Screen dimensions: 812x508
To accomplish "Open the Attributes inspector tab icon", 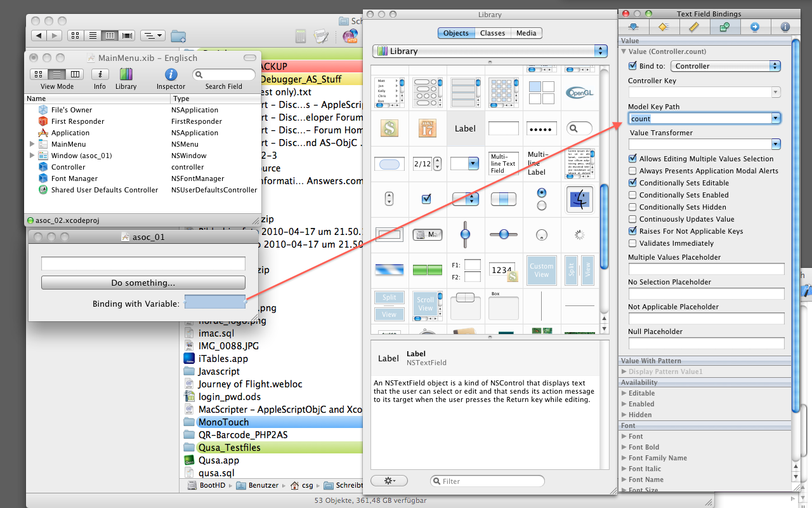I will (x=632, y=27).
